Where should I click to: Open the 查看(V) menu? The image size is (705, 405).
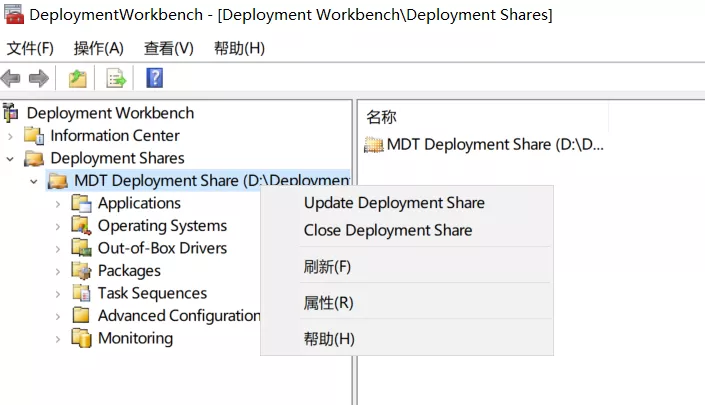coord(168,48)
